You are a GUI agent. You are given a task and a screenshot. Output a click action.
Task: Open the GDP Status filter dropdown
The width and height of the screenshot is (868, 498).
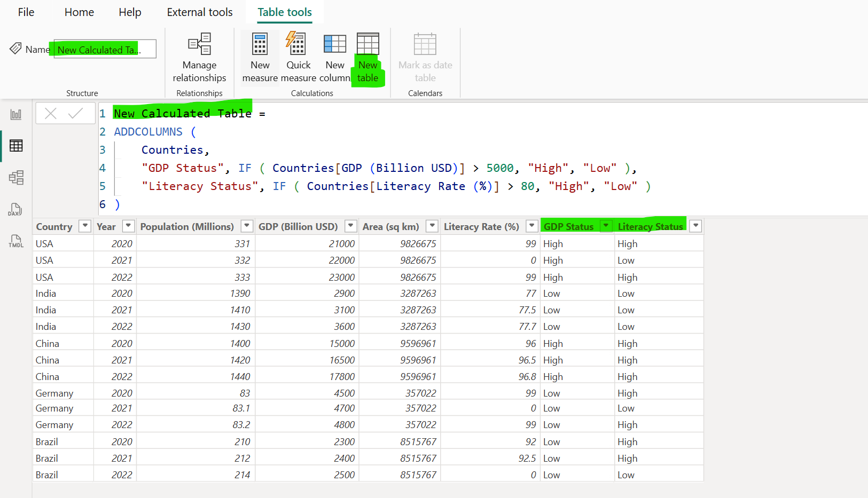(606, 226)
